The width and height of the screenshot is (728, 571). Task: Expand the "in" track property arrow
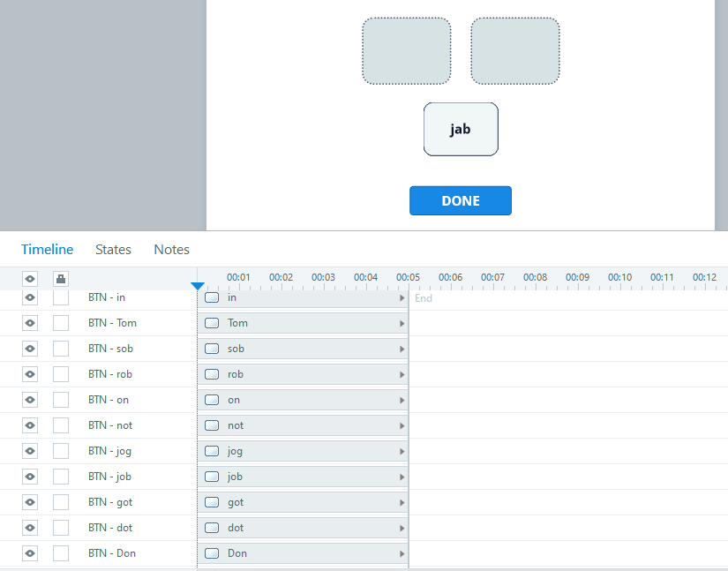click(x=402, y=297)
